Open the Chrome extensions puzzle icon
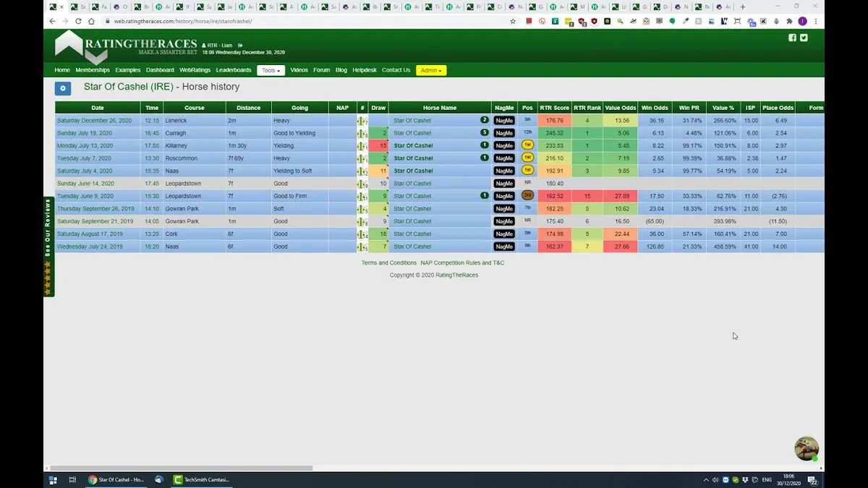 789,21
